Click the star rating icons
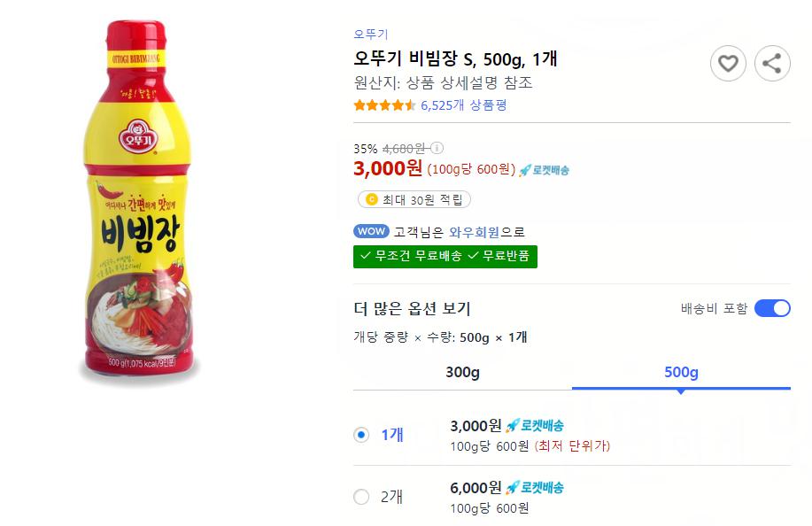 [384, 105]
